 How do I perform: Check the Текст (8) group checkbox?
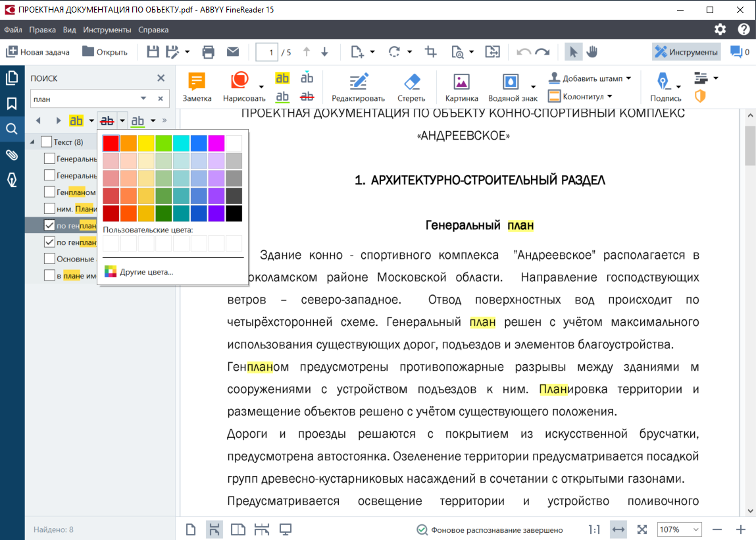[x=45, y=141]
